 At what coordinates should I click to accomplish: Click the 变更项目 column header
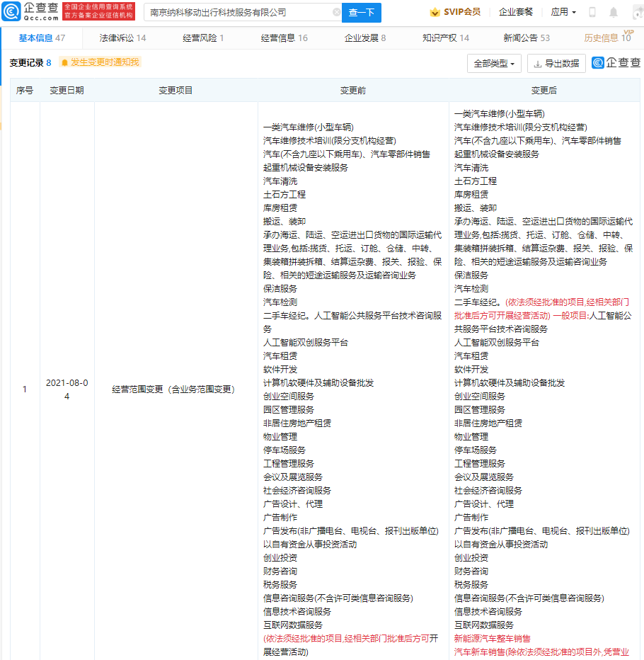(176, 91)
